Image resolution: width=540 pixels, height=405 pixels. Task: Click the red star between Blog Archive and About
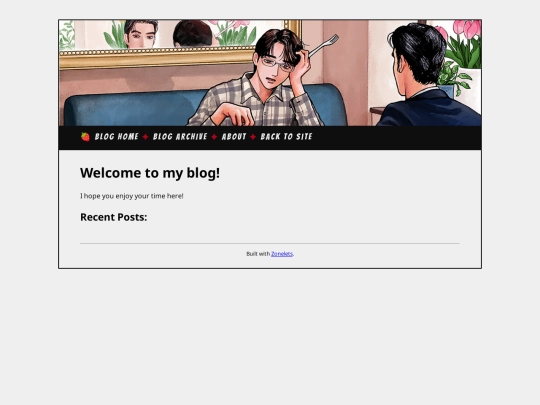tap(214, 137)
